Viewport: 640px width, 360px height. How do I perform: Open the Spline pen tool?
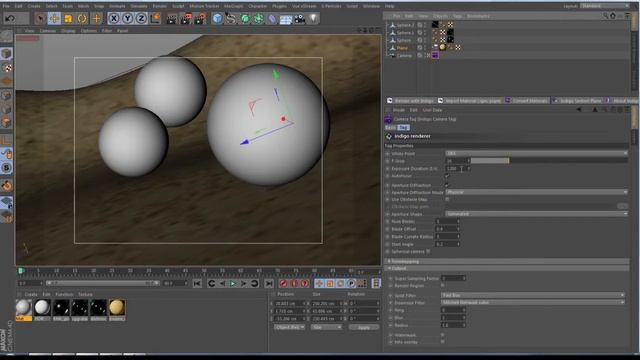231,18
